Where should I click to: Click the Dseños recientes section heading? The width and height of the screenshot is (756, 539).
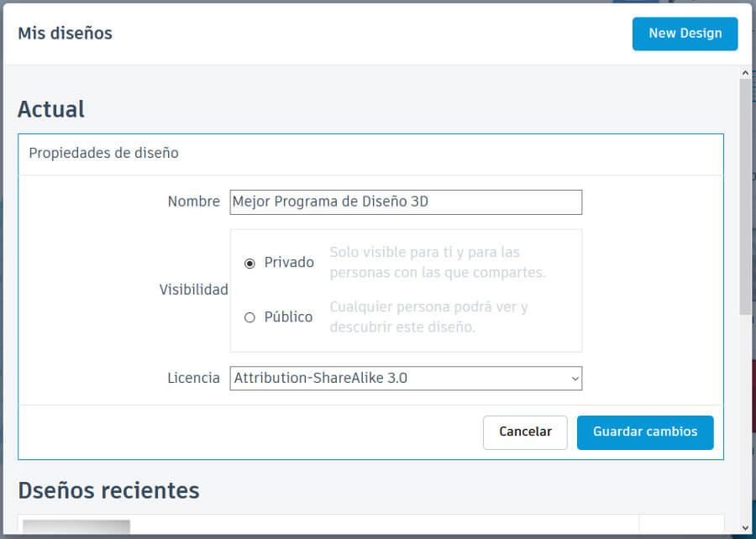(x=108, y=490)
